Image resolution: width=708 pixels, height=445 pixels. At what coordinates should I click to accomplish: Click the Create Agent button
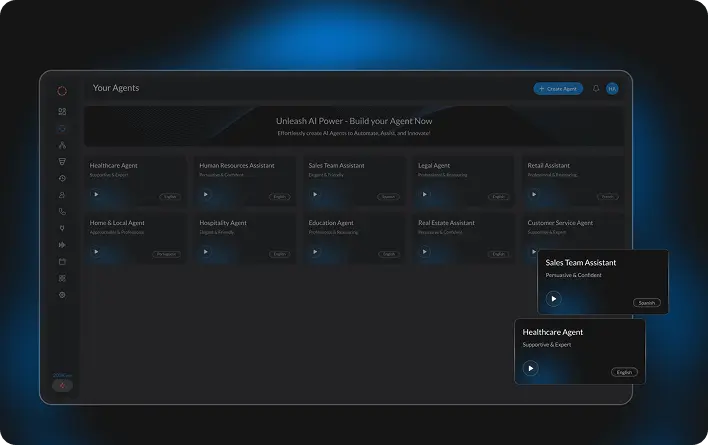point(558,89)
